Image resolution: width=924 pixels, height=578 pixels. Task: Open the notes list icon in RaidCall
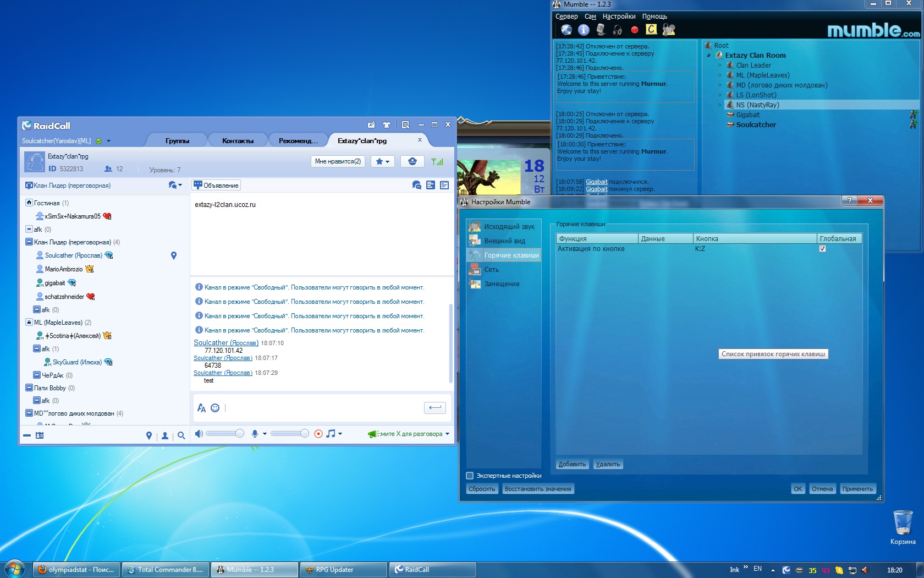431,186
